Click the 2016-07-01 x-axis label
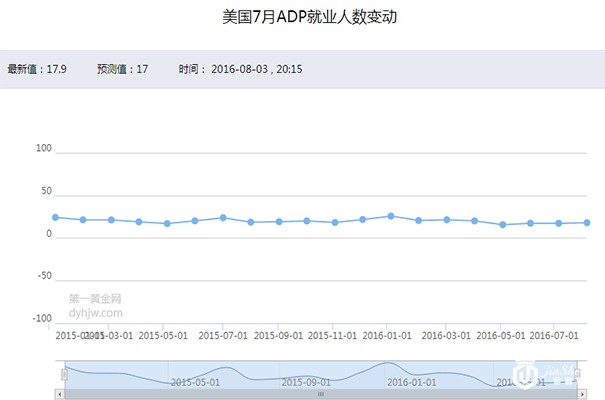605x400 pixels. 554,336
